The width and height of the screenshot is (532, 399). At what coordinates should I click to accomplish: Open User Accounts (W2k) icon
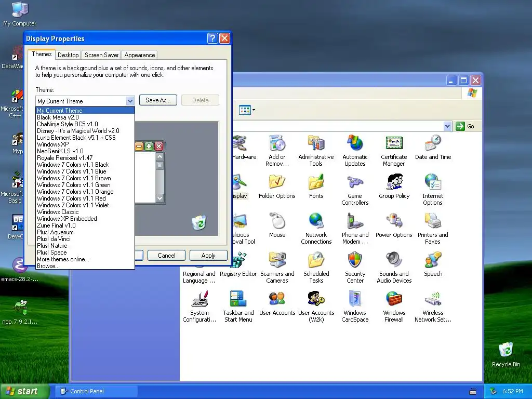[x=316, y=307]
